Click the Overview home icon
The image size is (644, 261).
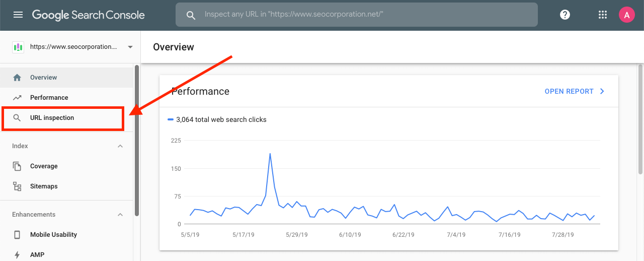(x=17, y=78)
